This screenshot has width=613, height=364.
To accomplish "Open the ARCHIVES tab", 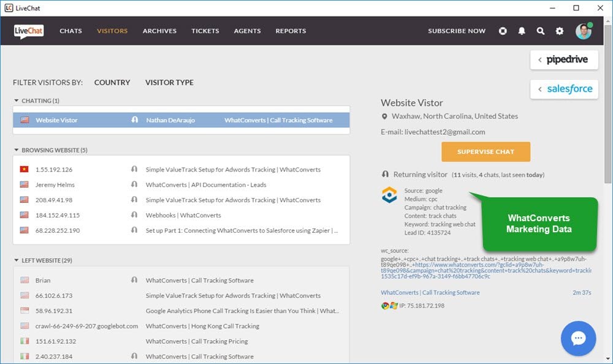I will 159,31.
